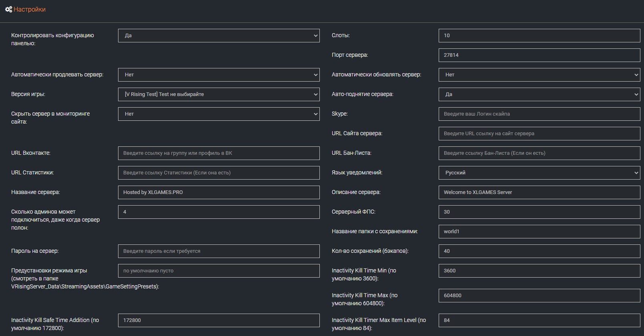The height and width of the screenshot is (336, 644).
Task: Select the Описание сервера input field
Action: [x=539, y=192]
